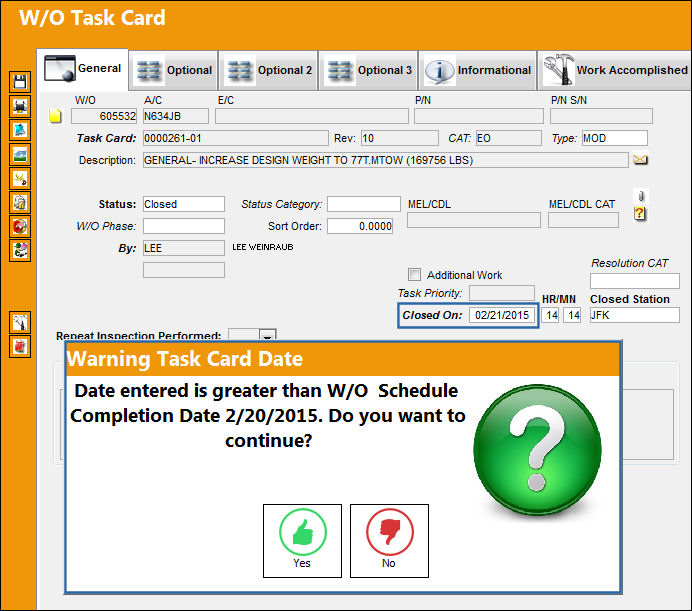Screen dimensions: 692x611
Task: Click the Save floppy disk icon
Action: [x=20, y=82]
